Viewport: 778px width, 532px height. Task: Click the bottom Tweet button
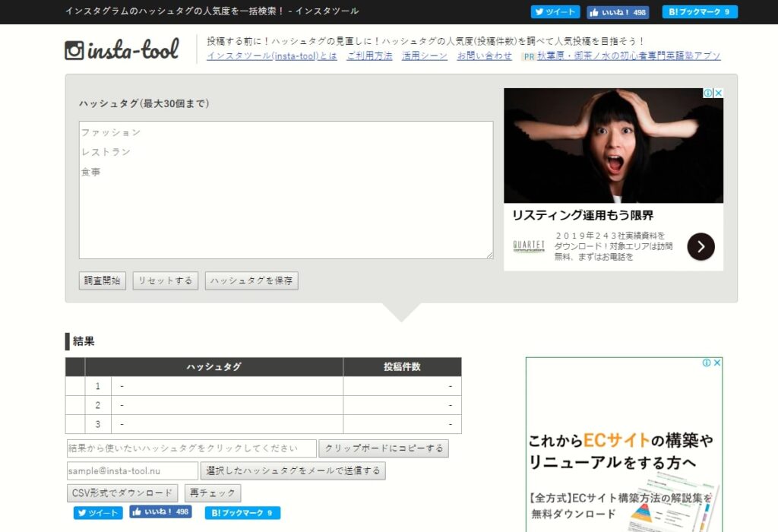[98, 513]
